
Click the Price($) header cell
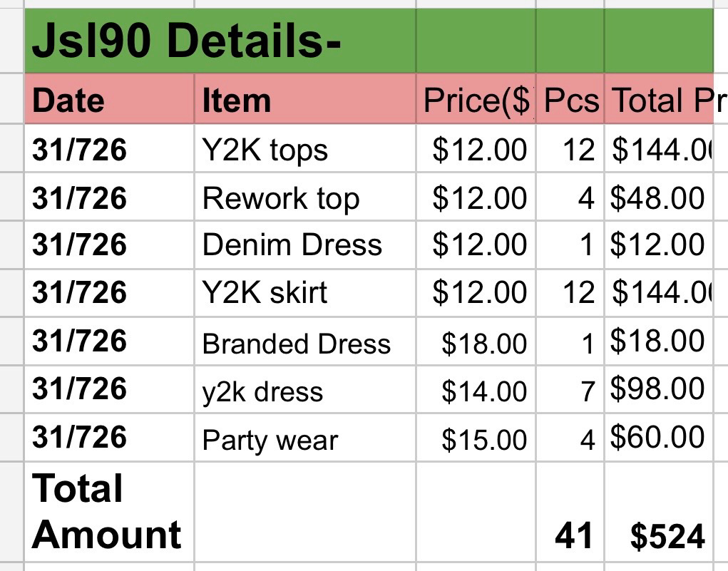click(476, 99)
